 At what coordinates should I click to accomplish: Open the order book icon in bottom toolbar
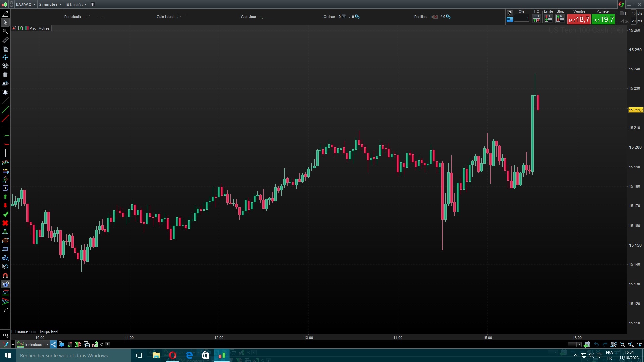[x=78, y=344]
